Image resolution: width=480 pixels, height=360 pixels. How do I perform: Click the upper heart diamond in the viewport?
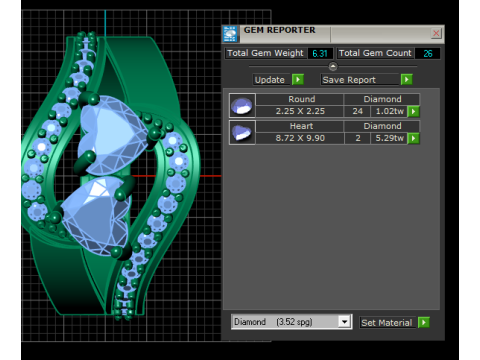click(112, 135)
